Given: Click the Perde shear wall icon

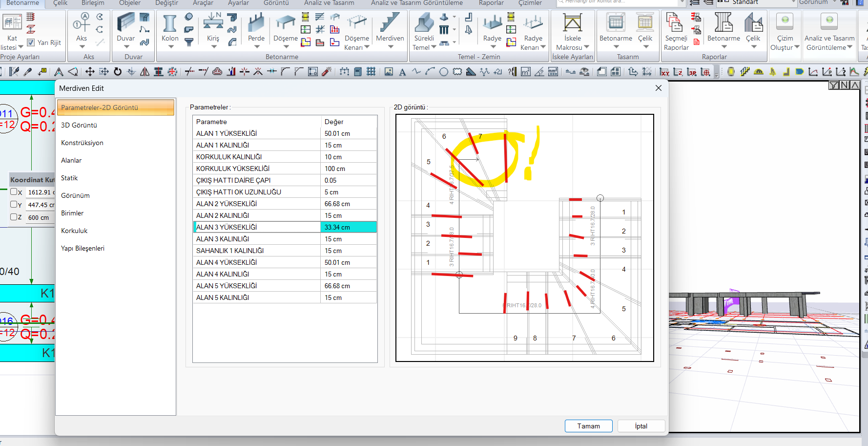Looking at the screenshot, I should [x=256, y=23].
